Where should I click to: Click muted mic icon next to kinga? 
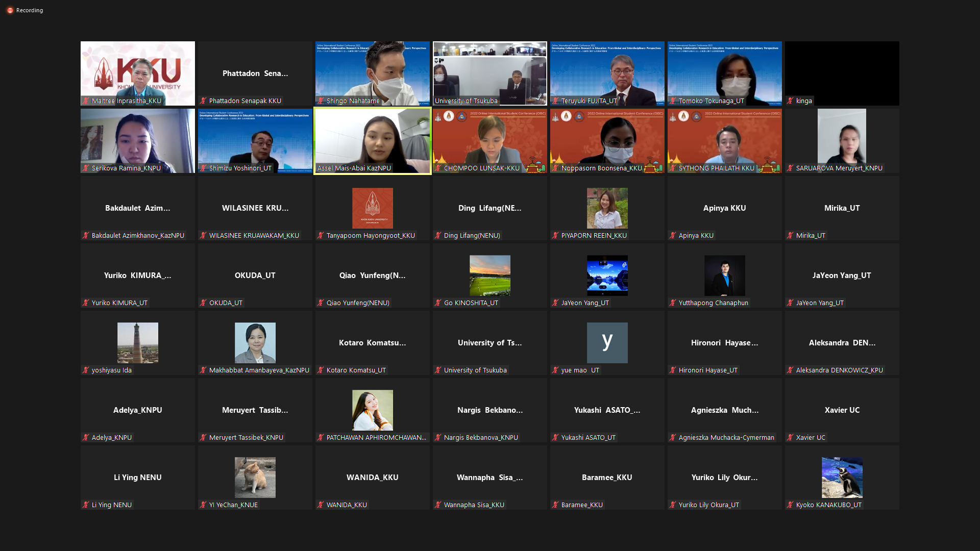(790, 101)
